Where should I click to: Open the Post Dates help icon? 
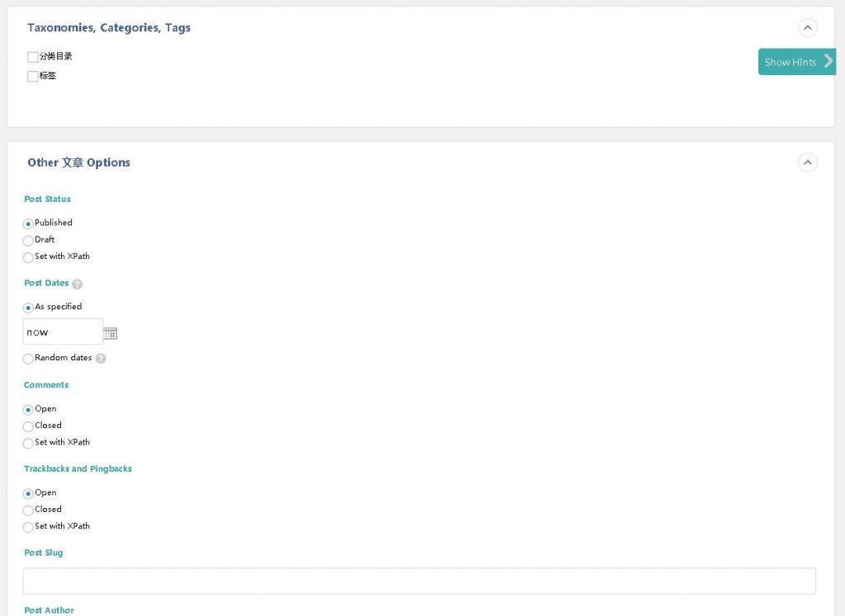[x=77, y=284]
